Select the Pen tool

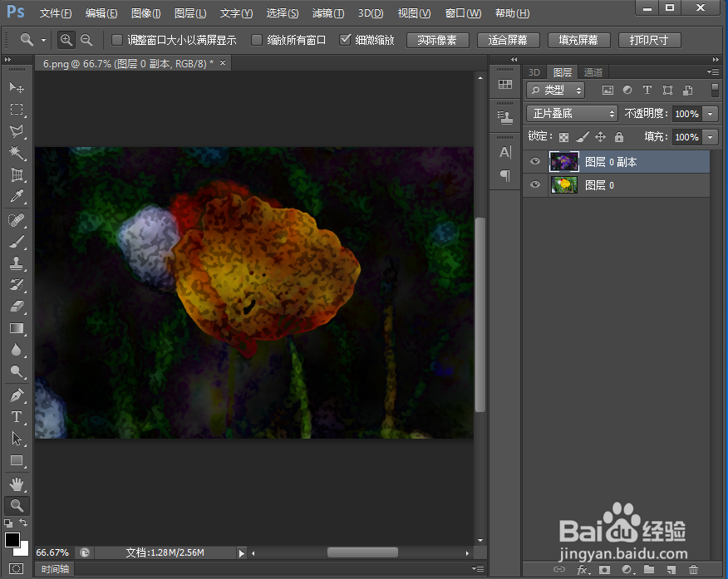[x=17, y=395]
